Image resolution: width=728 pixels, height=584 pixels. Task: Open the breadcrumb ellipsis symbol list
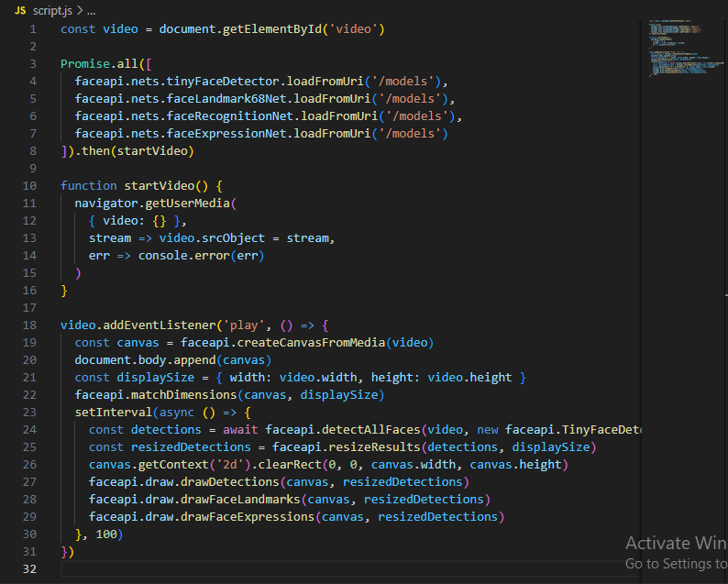pos(91,10)
